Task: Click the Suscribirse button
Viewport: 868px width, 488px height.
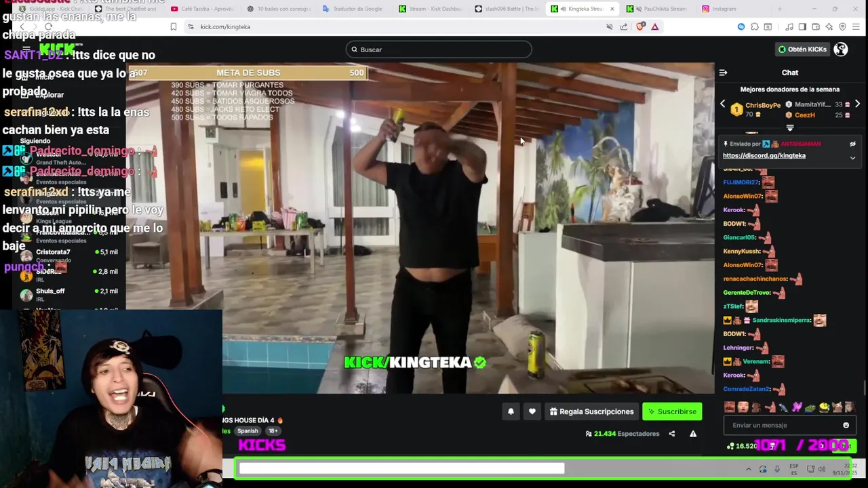Action: click(672, 411)
